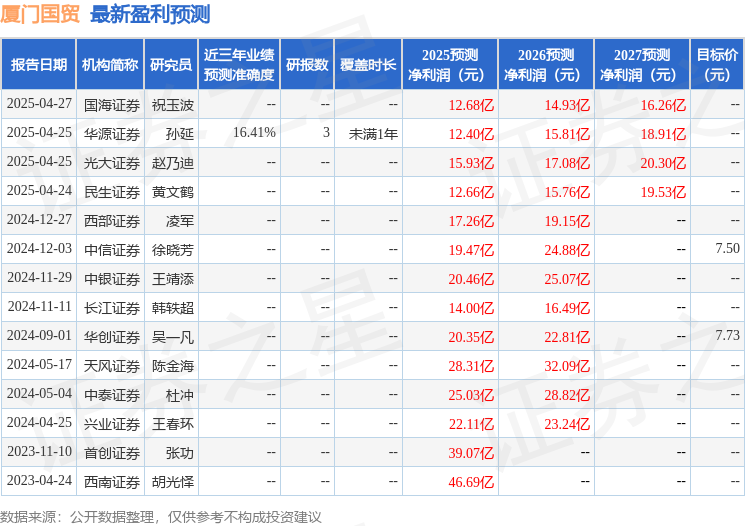
Task: Select the 中泰证券 institution cell
Action: coord(112,395)
